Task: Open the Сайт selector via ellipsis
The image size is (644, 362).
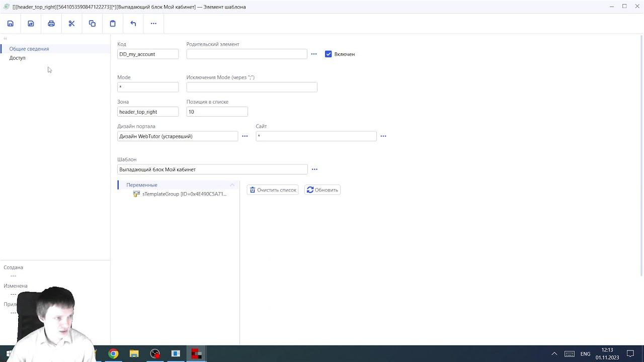Action: [x=383, y=136]
